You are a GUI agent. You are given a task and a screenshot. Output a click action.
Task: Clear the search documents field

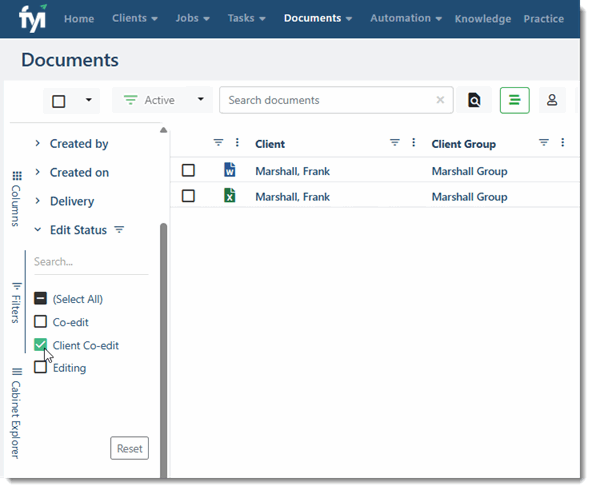point(440,100)
